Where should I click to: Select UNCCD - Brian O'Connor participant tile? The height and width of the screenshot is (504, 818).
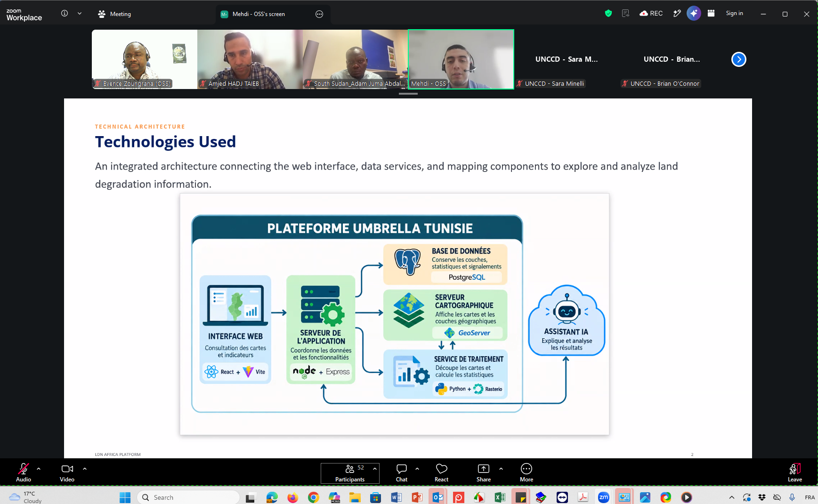coord(672,59)
